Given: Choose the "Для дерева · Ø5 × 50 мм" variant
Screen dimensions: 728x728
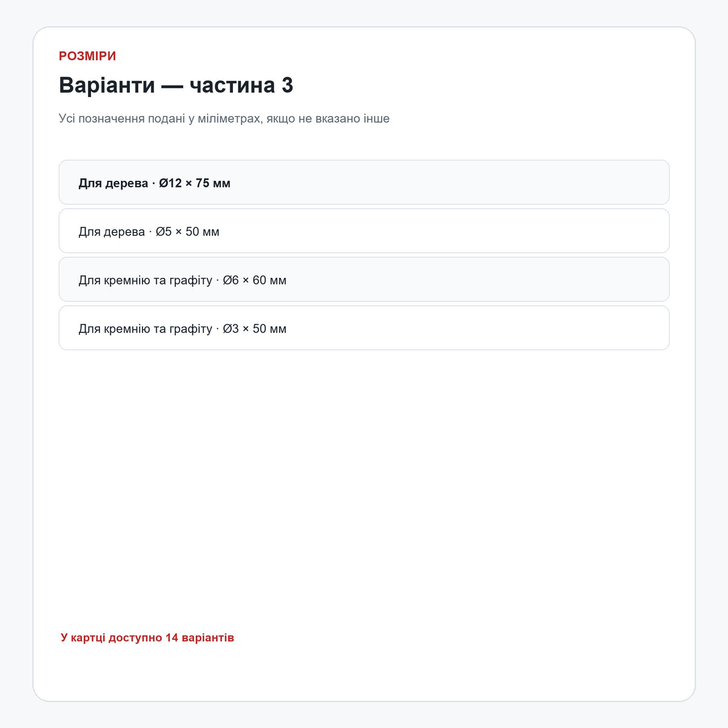Looking at the screenshot, I should pyautogui.click(x=364, y=231).
